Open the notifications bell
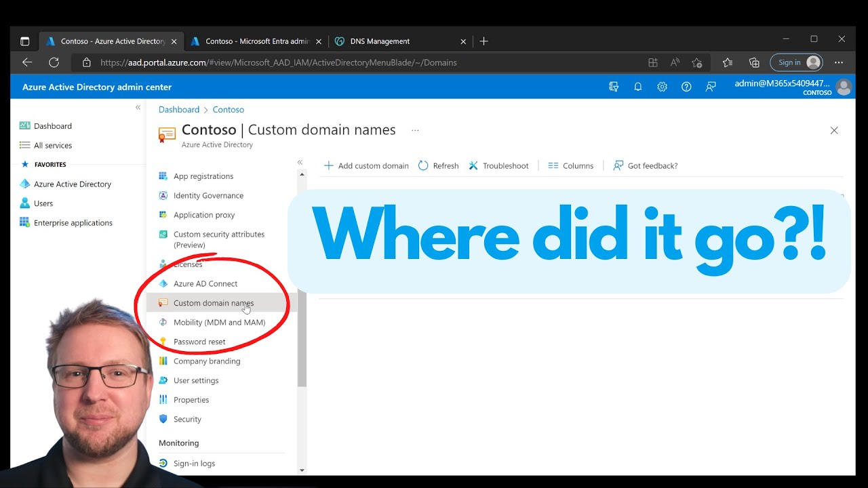Viewport: 868px width, 488px height. (x=638, y=87)
